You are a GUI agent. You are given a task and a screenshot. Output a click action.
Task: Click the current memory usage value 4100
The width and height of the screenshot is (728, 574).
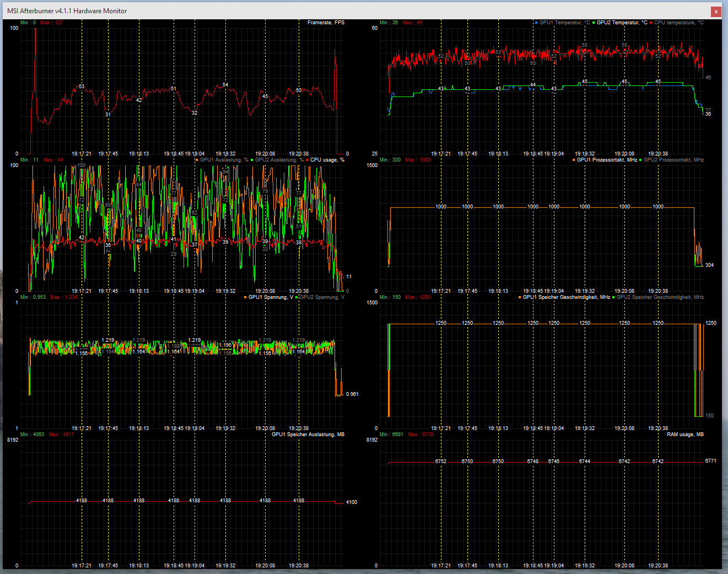[x=352, y=502]
